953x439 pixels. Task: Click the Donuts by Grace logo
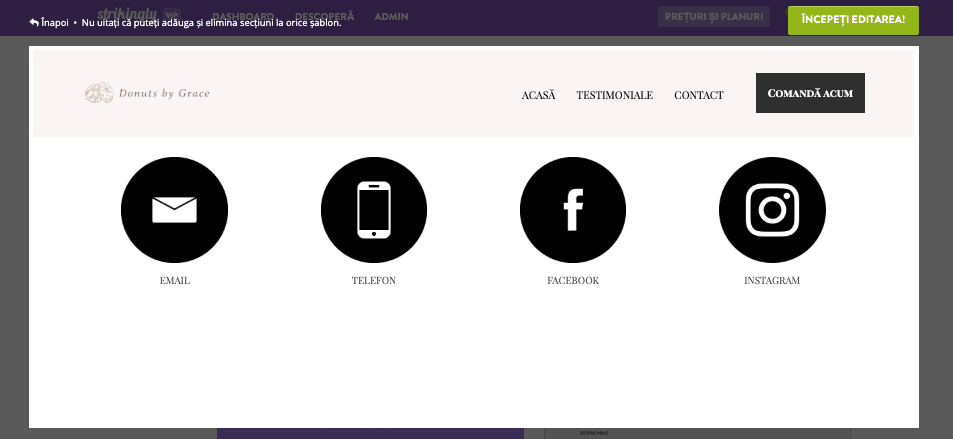pyautogui.click(x=148, y=93)
